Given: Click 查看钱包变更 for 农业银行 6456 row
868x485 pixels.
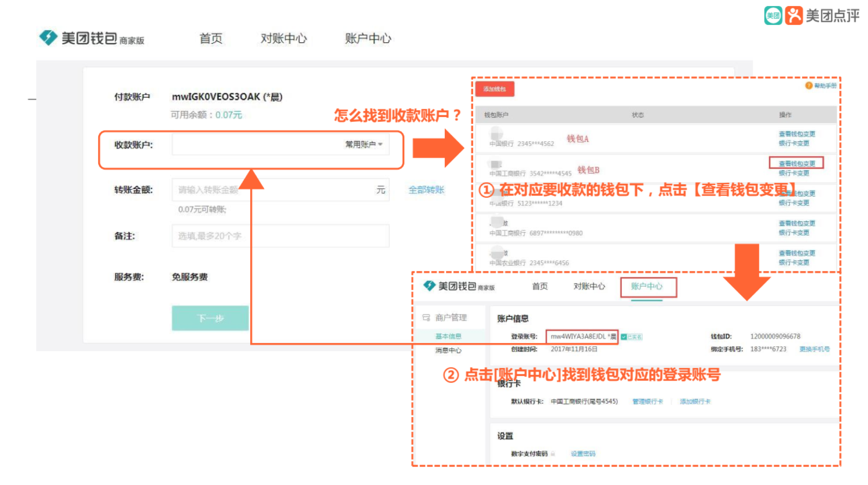Looking at the screenshot, I should click(797, 253).
